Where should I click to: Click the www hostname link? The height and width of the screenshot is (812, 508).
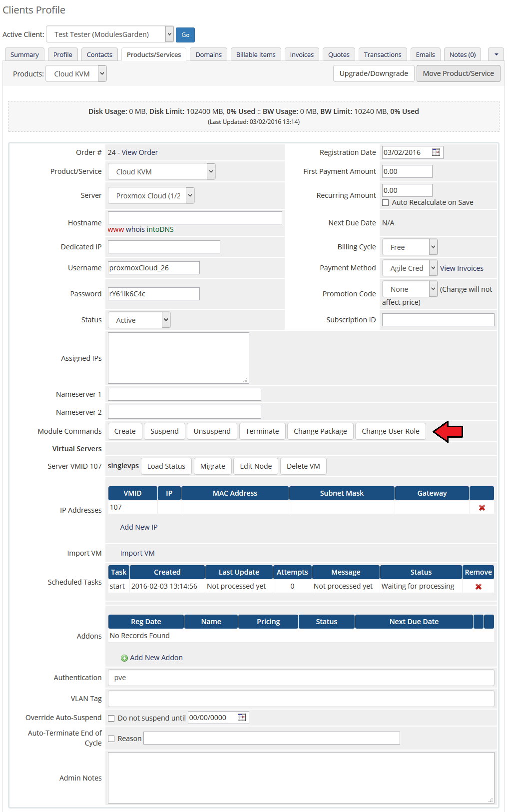click(x=116, y=229)
